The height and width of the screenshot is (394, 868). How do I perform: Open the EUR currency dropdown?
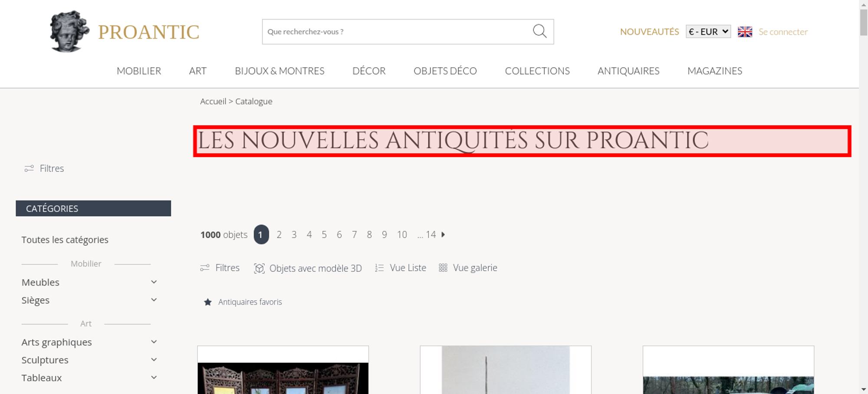(x=708, y=32)
